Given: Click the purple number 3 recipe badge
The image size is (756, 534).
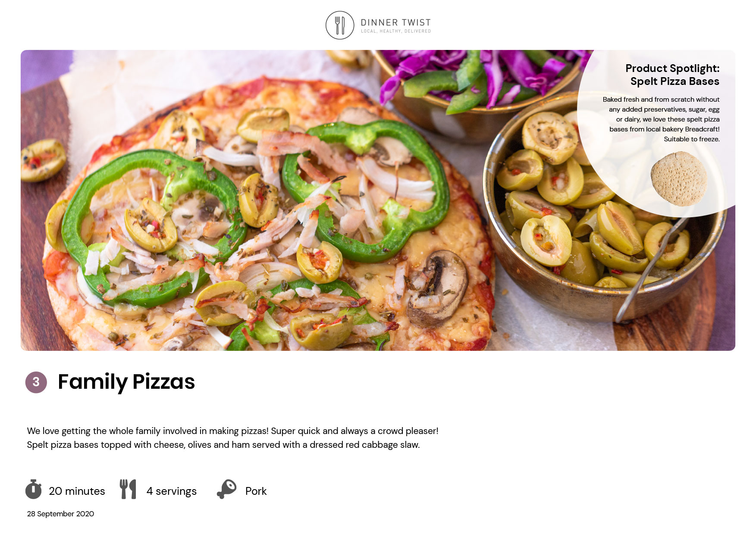Looking at the screenshot, I should click(36, 382).
